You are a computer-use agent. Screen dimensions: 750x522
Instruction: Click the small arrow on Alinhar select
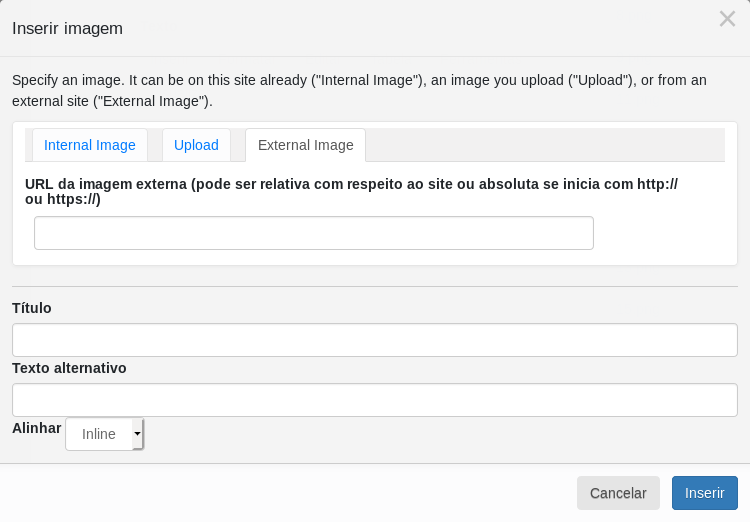[x=138, y=434]
